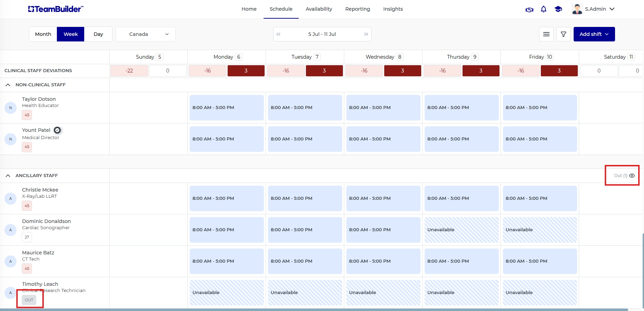Click Maurice Batz's A avatar circle
This screenshot has width=644, height=311.
pyautogui.click(x=10, y=261)
